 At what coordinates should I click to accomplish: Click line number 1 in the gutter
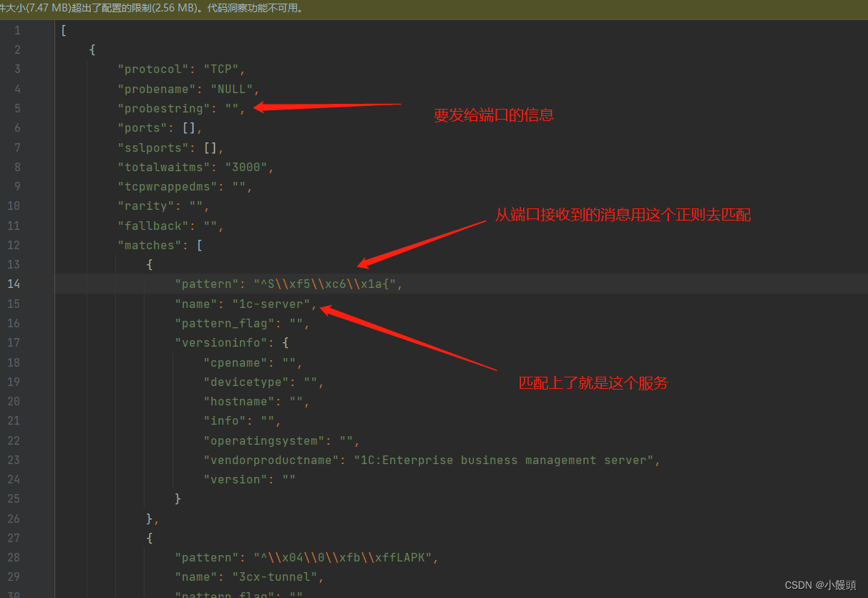(17, 30)
